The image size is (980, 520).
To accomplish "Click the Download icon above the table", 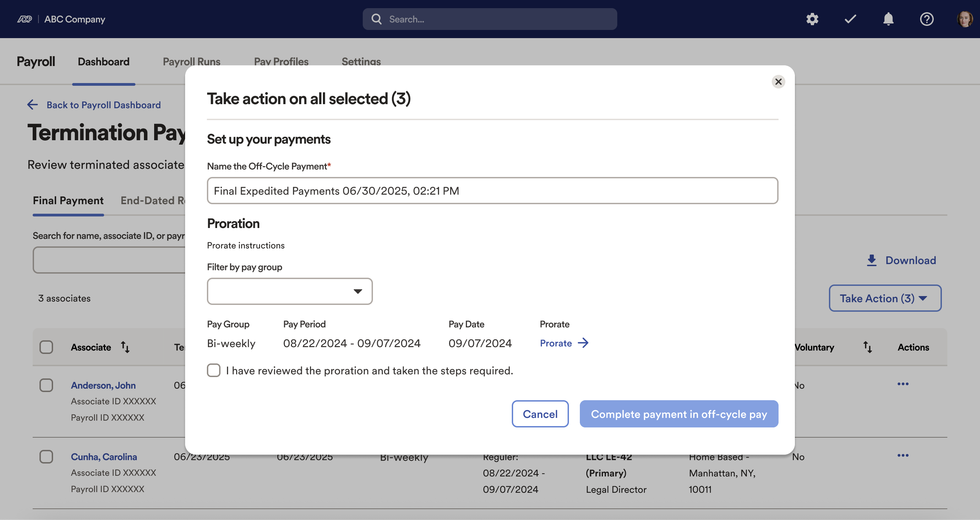I will [871, 260].
